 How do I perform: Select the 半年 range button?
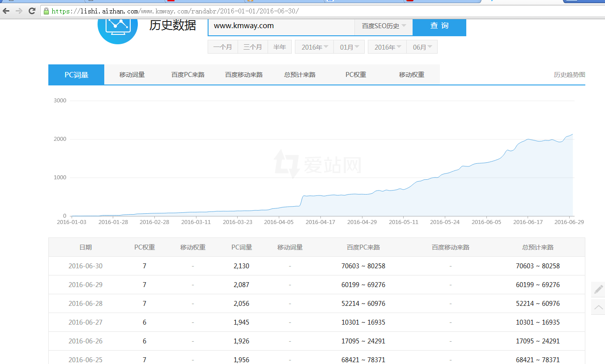click(280, 47)
